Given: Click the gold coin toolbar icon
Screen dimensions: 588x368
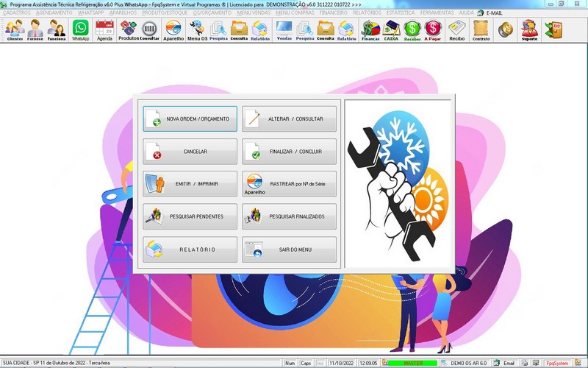Looking at the screenshot, I should 506,29.
